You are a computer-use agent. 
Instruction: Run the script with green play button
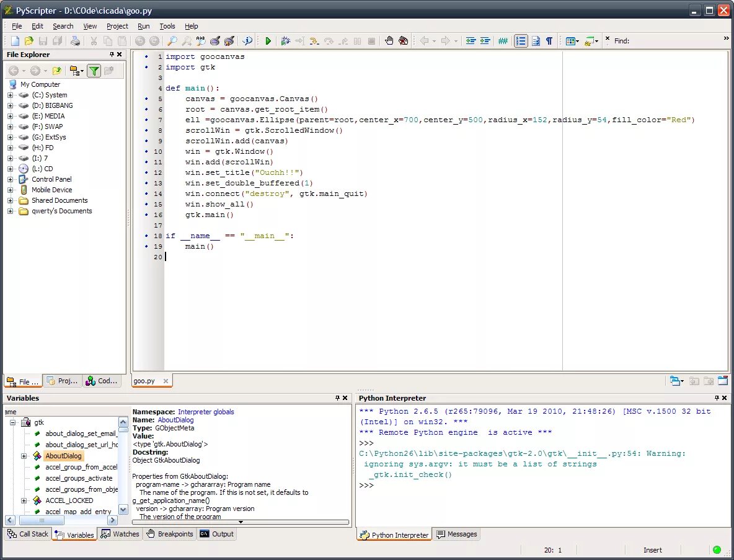pos(268,41)
